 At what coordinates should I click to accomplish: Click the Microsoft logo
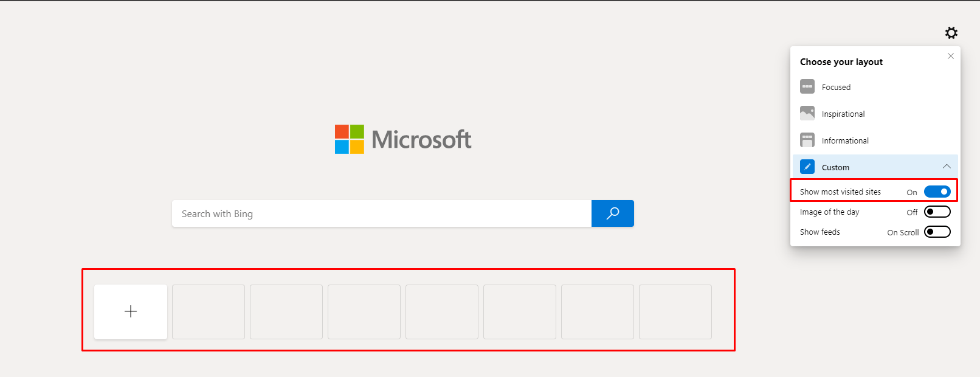(x=403, y=139)
